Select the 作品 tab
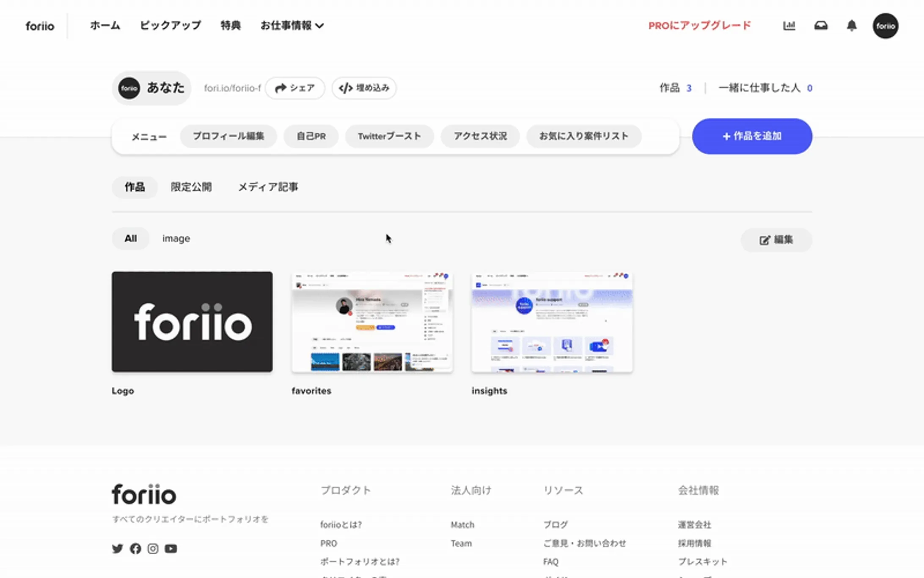 click(135, 187)
